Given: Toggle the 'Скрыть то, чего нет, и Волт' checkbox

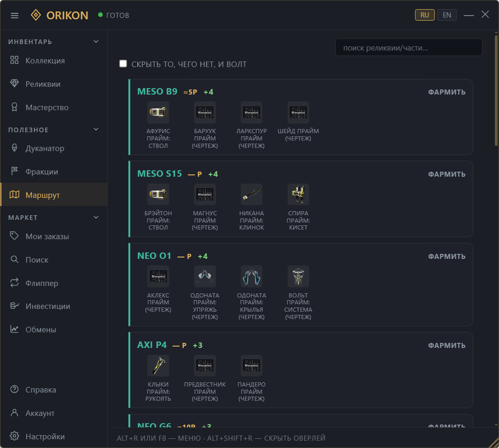Looking at the screenshot, I should (x=123, y=64).
